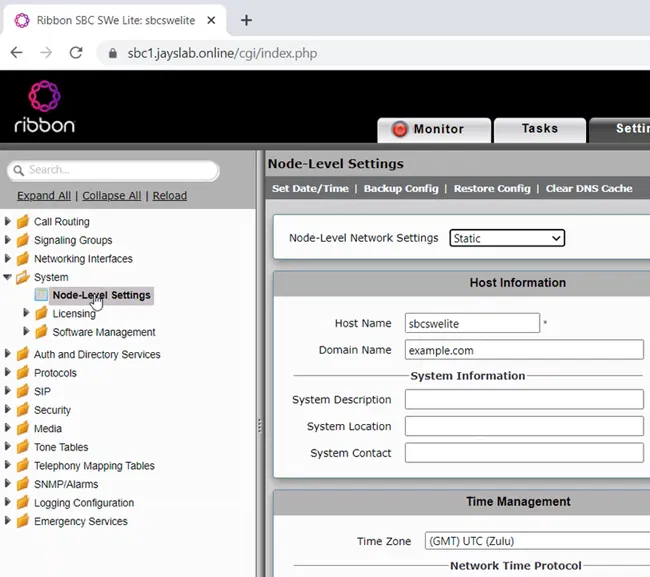This screenshot has height=577, width=650.
Task: Reload the page with browser refresh icon
Action: coord(75,53)
